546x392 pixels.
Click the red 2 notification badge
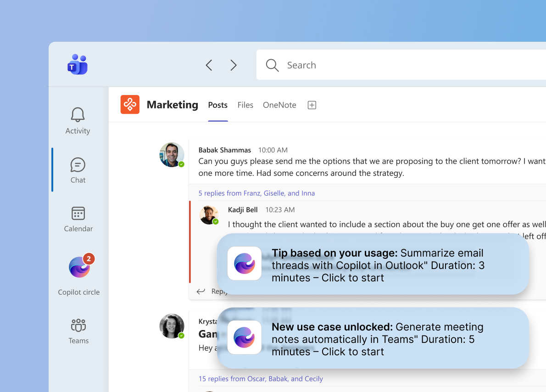[89, 258]
